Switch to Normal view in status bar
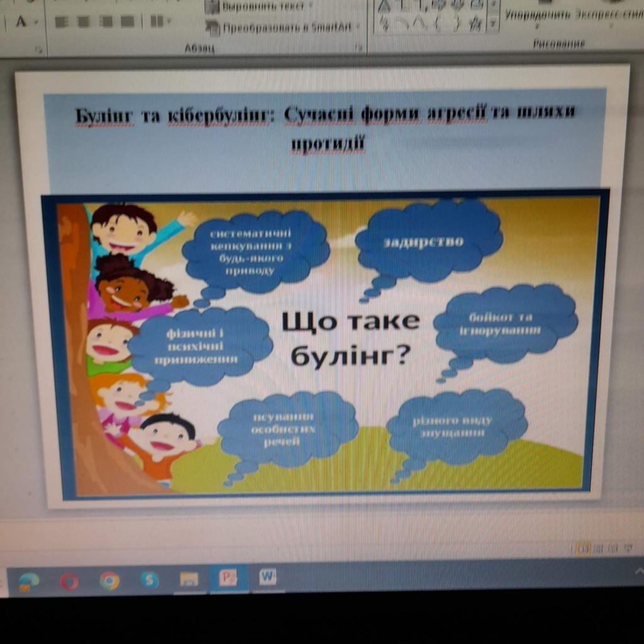 click(583, 548)
